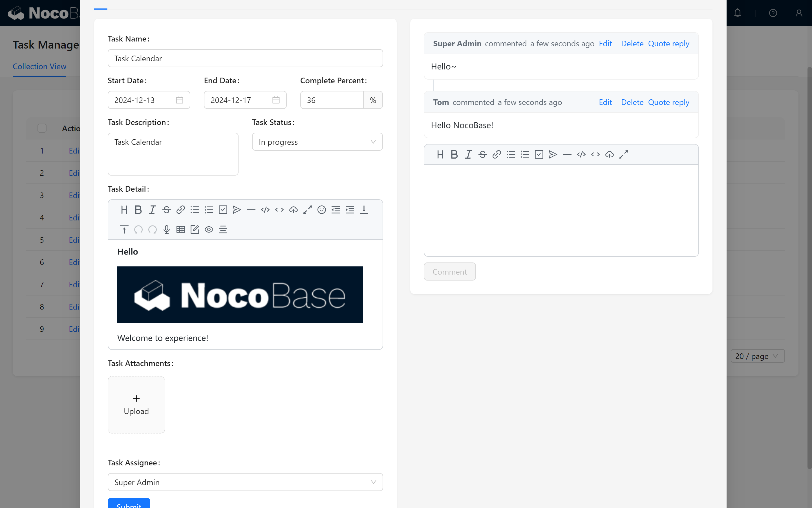Image resolution: width=812 pixels, height=508 pixels.
Task: Click the comment editor text area
Action: pos(561,210)
